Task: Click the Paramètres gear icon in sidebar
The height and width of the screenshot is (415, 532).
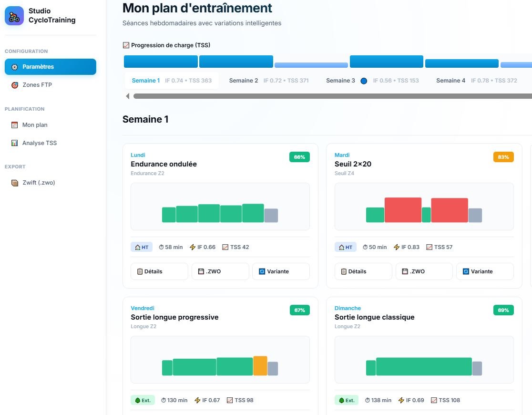Action: pos(14,67)
